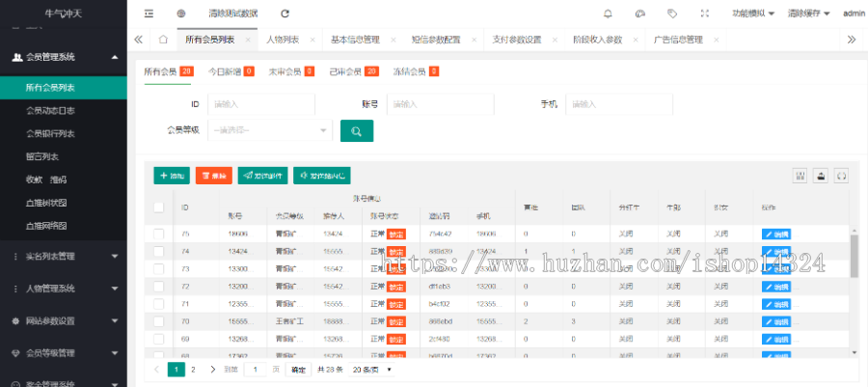Close the 人物列表 tab

(312, 40)
